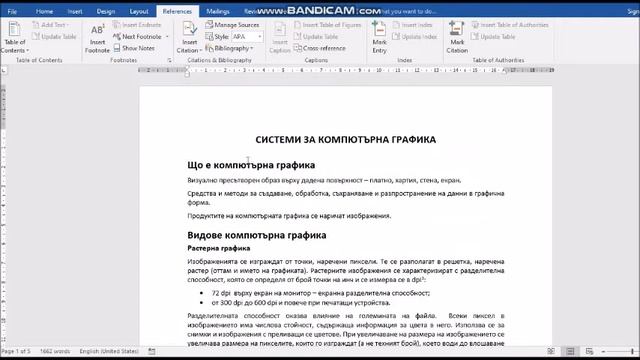Switch to the Design tab
Viewport: 640px width, 360px height.
coord(106,11)
